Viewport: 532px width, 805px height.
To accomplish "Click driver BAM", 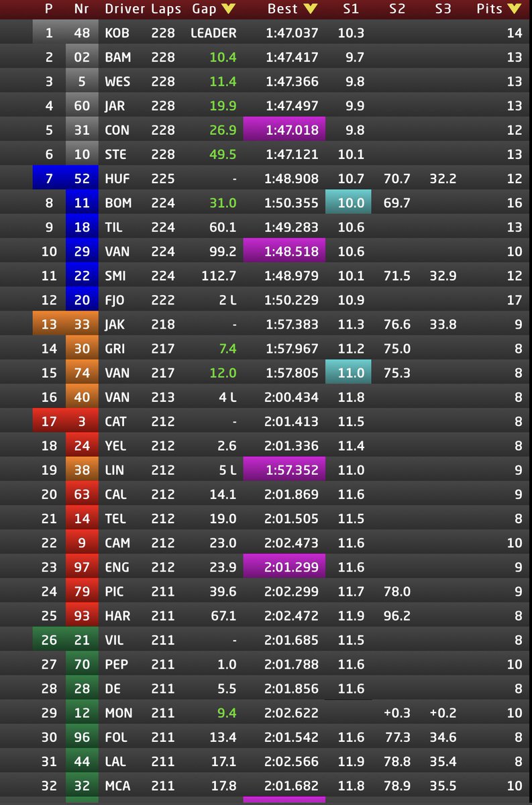I will coord(118,57).
